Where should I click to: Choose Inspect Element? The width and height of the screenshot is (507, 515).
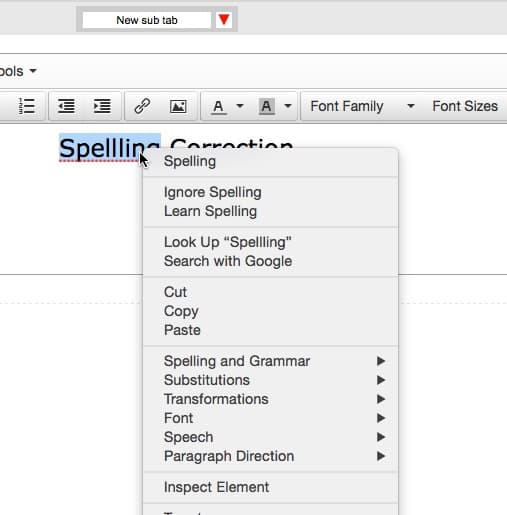[x=270, y=487]
